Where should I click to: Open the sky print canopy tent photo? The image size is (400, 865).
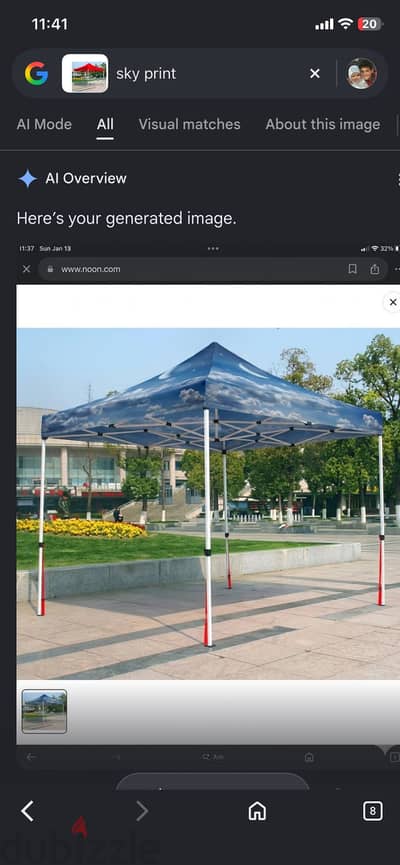tap(208, 504)
